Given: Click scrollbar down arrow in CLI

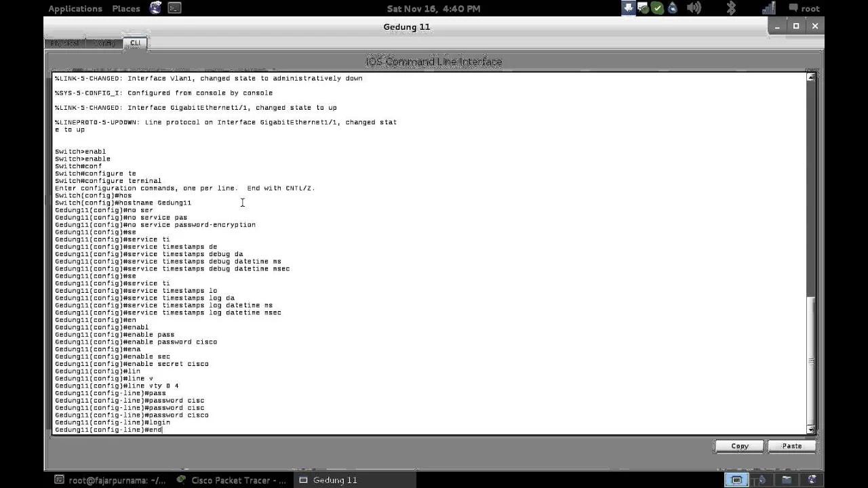Looking at the screenshot, I should [810, 429].
